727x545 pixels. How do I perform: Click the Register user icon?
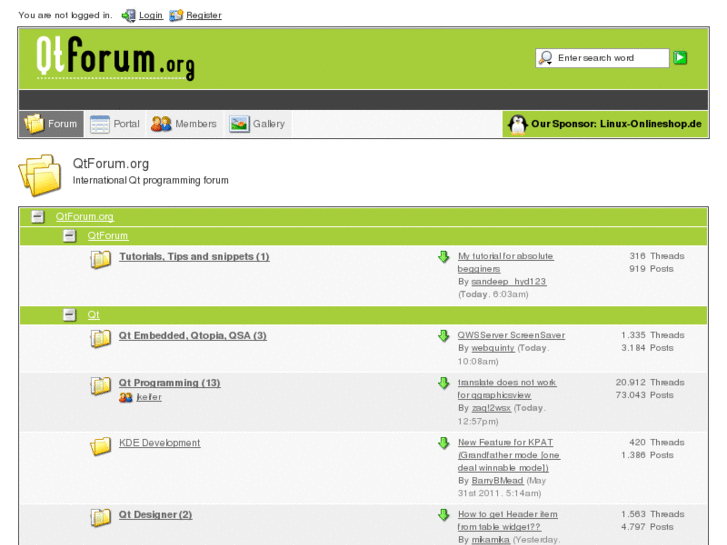176,15
